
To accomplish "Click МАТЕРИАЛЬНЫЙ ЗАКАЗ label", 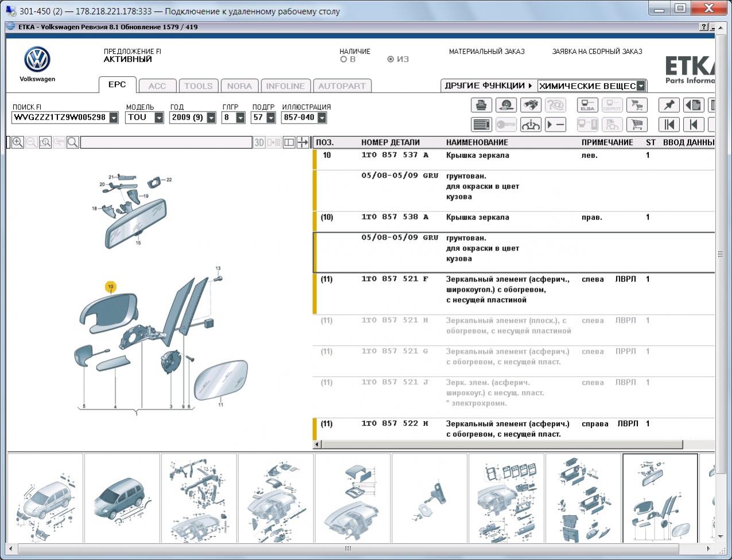I will pos(487,52).
